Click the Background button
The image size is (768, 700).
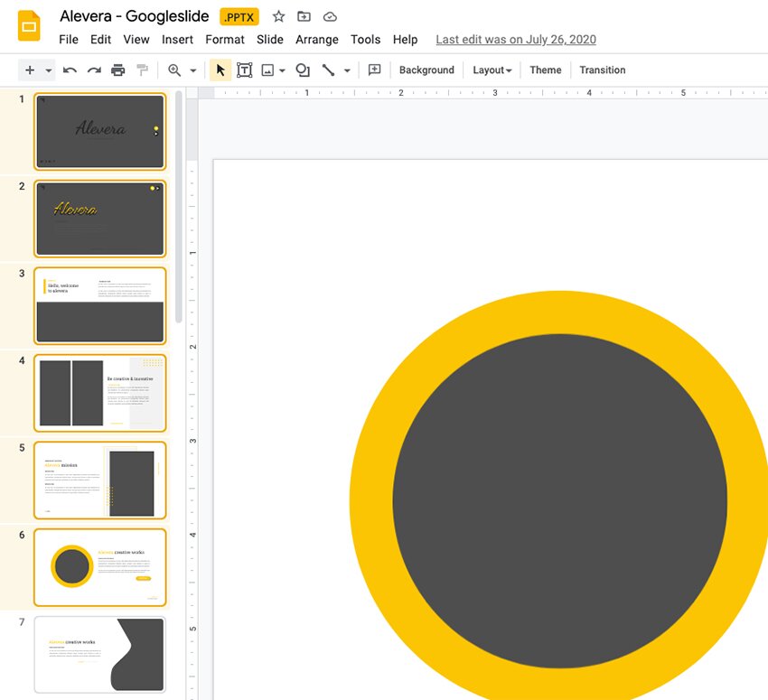click(426, 70)
